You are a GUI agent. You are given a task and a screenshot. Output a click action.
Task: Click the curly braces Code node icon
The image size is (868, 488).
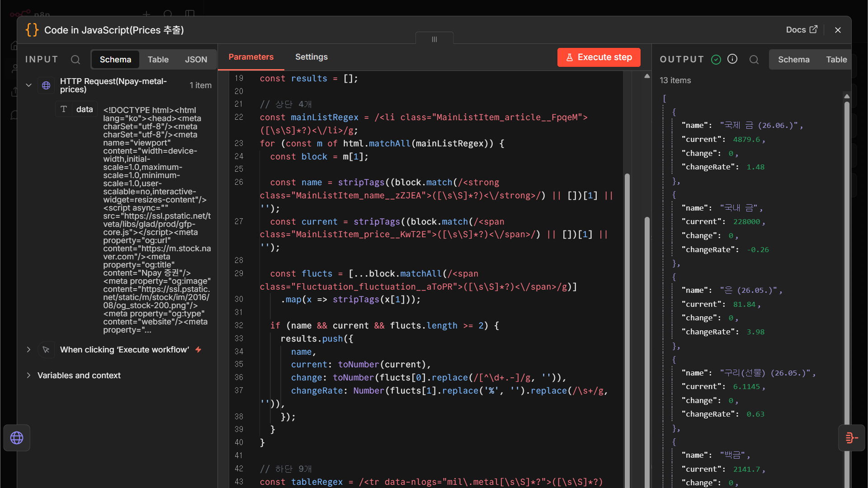pos(32,30)
